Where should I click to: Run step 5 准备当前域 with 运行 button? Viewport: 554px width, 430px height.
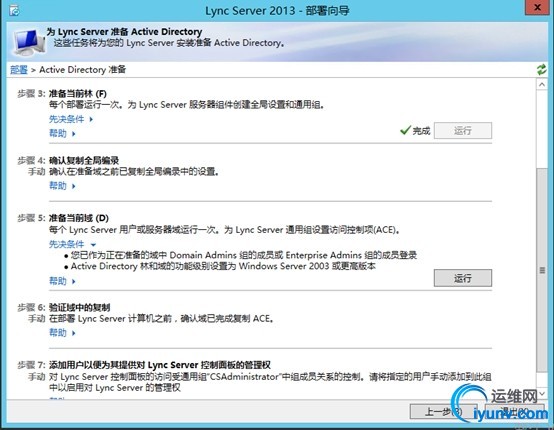(462, 278)
